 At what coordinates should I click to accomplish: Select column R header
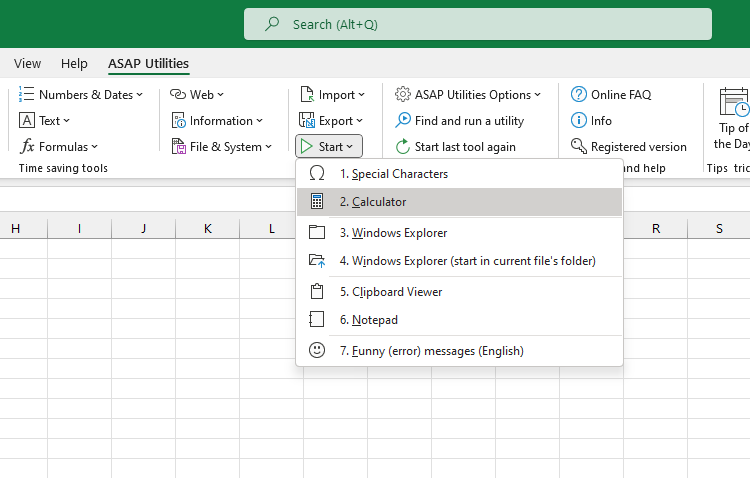point(656,229)
